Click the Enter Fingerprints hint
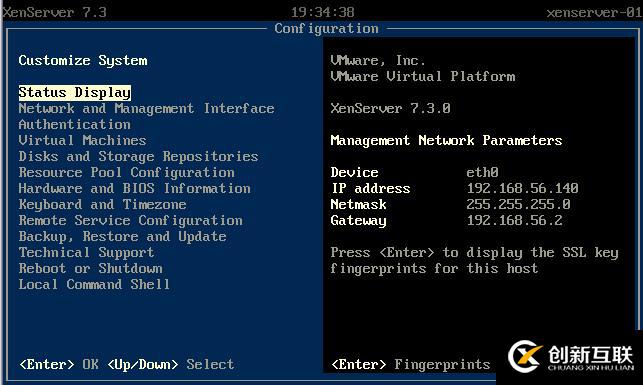The width and height of the screenshot is (643, 385). tap(410, 364)
